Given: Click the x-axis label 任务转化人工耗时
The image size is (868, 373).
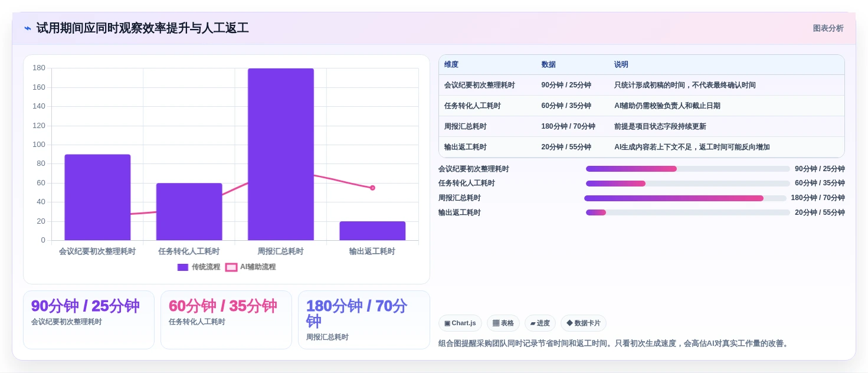Looking at the screenshot, I should point(189,251).
